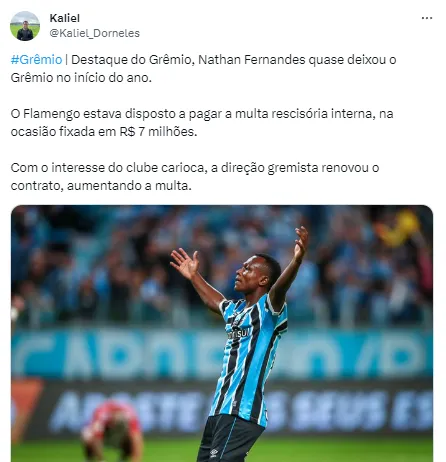Open the #Grêmio hashtag link

[x=36, y=60]
